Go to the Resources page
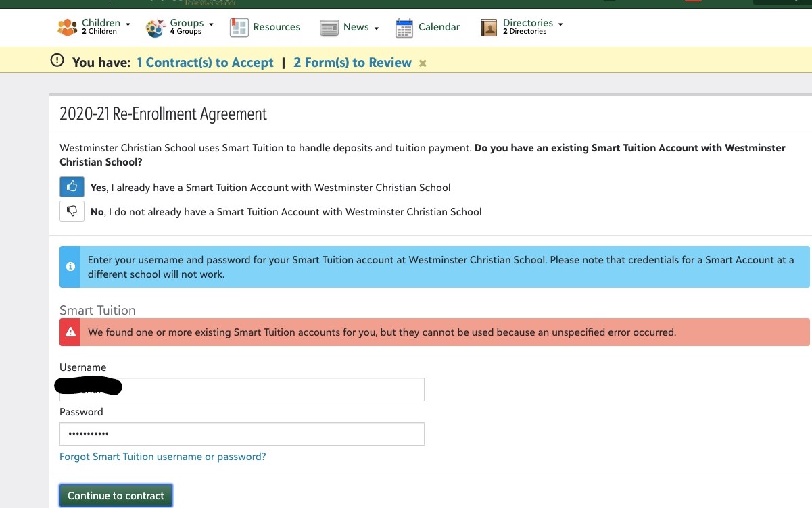Viewport: 812px width, 508px height. [x=277, y=27]
